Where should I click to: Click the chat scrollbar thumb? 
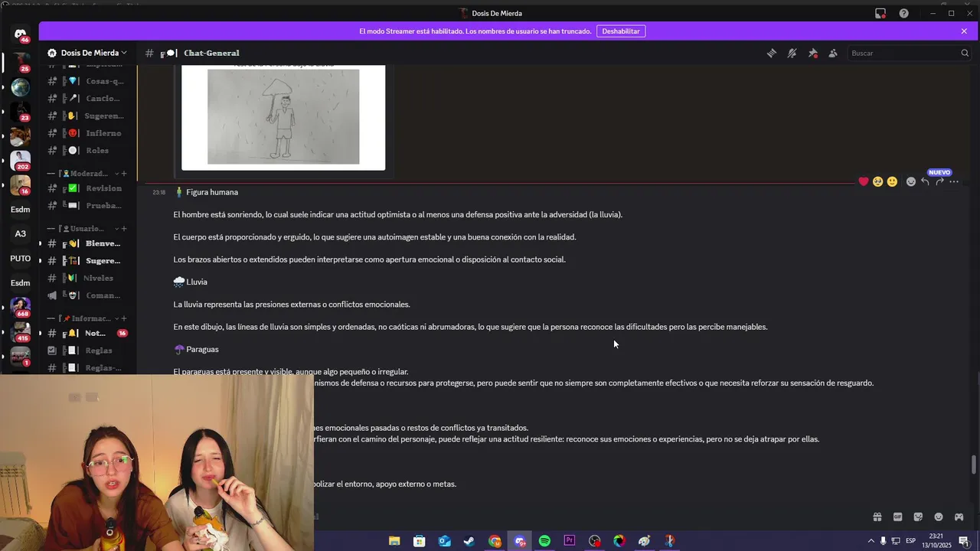point(974,465)
